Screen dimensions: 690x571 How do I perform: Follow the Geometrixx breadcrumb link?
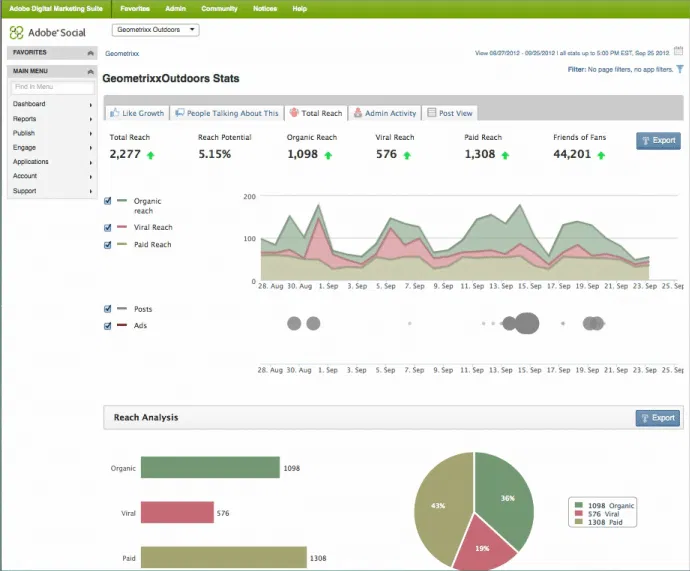[x=123, y=52]
